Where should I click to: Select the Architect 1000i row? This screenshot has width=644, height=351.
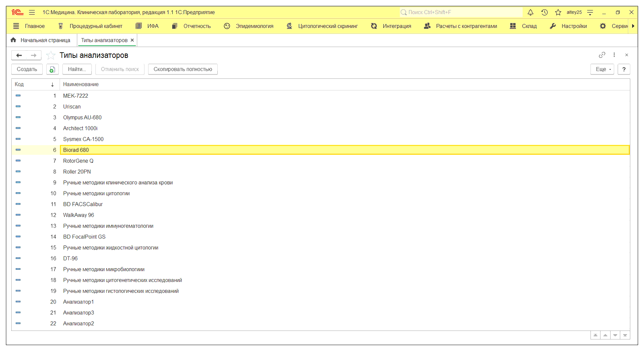pyautogui.click(x=321, y=128)
